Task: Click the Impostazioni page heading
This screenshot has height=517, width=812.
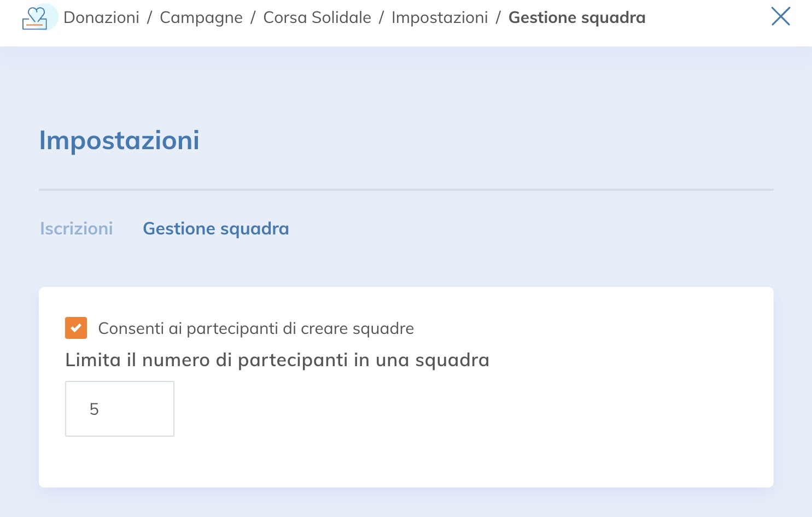Action: [x=119, y=140]
